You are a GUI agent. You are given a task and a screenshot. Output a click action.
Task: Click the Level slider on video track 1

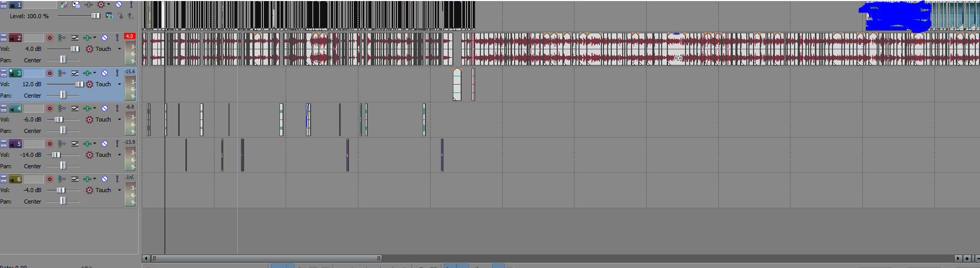point(96,16)
